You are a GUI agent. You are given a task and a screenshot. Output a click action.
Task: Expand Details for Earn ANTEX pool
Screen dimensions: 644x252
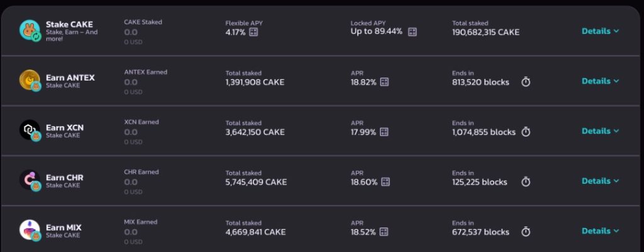[600, 81]
